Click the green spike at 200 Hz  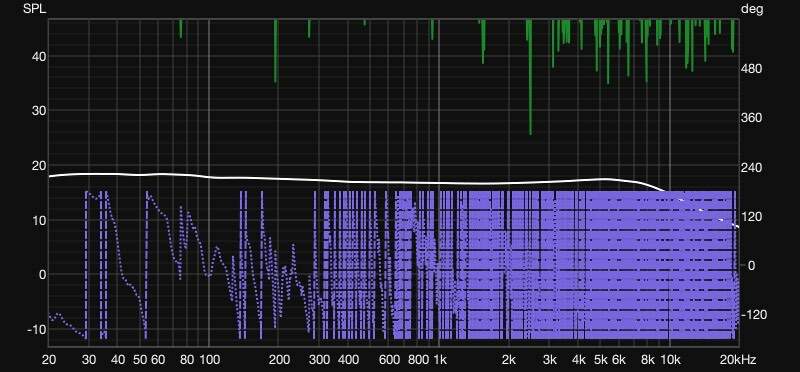(276, 51)
